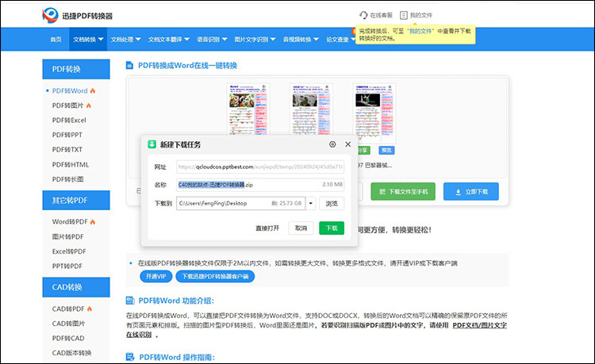Select PPT转PDF in sidebar
The width and height of the screenshot is (595, 364).
(67, 266)
